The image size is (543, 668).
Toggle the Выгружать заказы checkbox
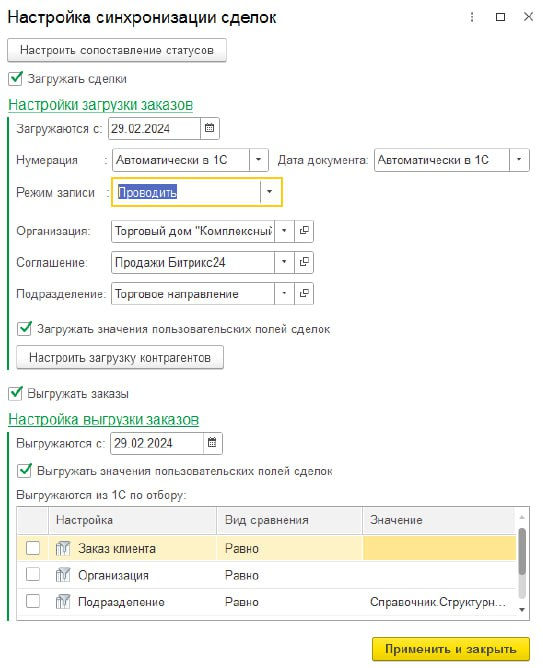[x=15, y=393]
